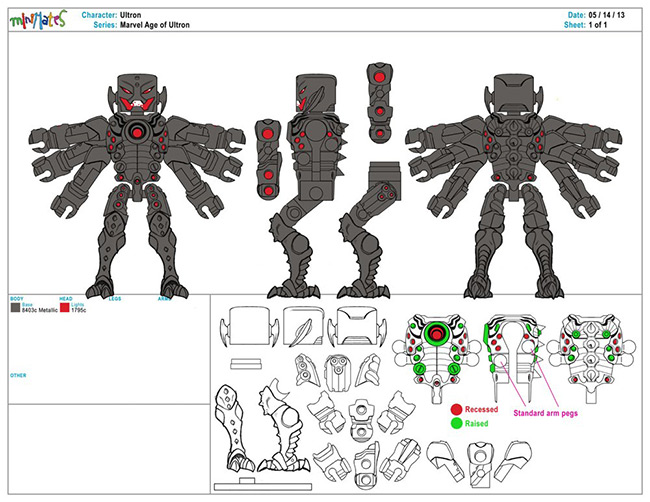
Task: Click the Minimates logo
Action: tap(38, 19)
